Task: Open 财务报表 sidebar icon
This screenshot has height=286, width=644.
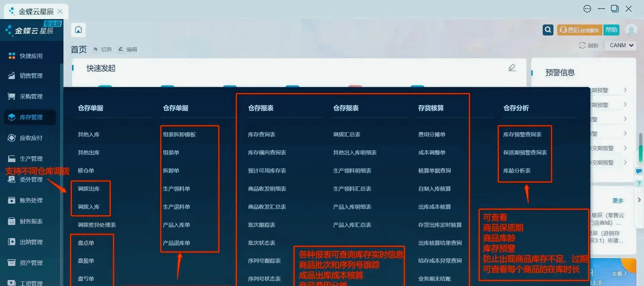Action: tap(12, 221)
